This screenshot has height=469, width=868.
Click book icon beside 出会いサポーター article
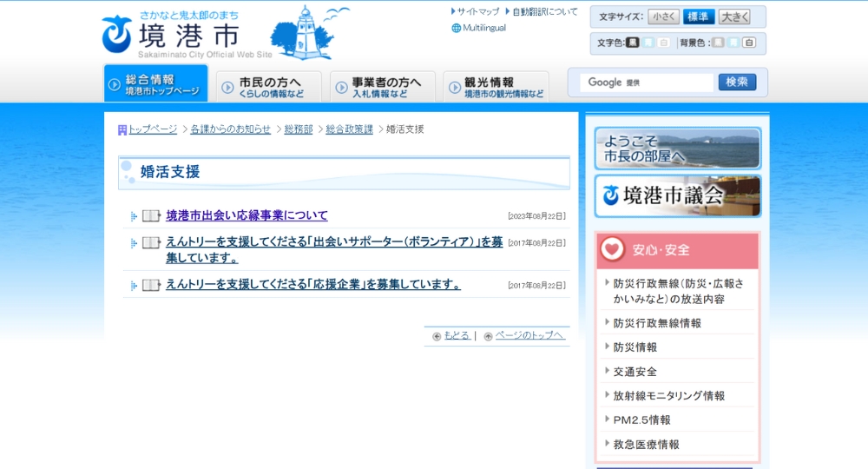(x=151, y=242)
